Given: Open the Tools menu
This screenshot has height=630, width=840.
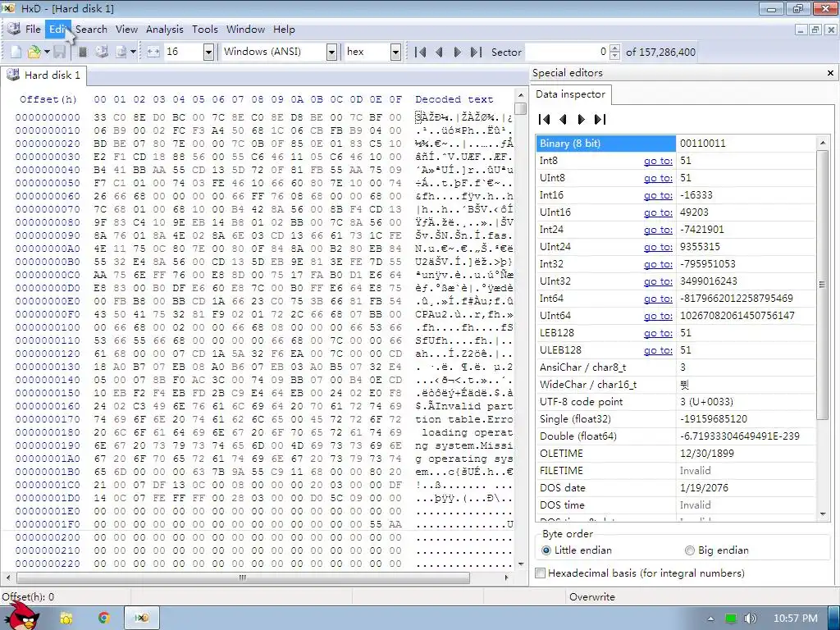Looking at the screenshot, I should [204, 30].
